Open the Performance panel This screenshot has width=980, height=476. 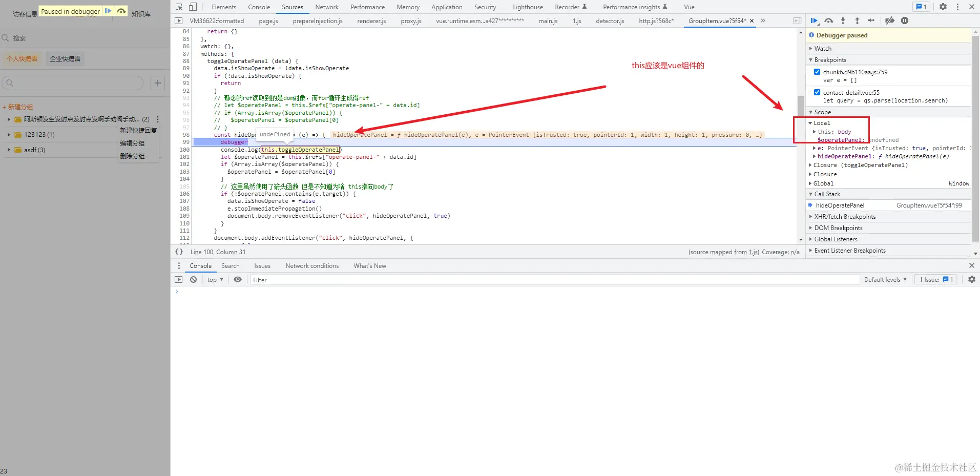click(x=367, y=7)
